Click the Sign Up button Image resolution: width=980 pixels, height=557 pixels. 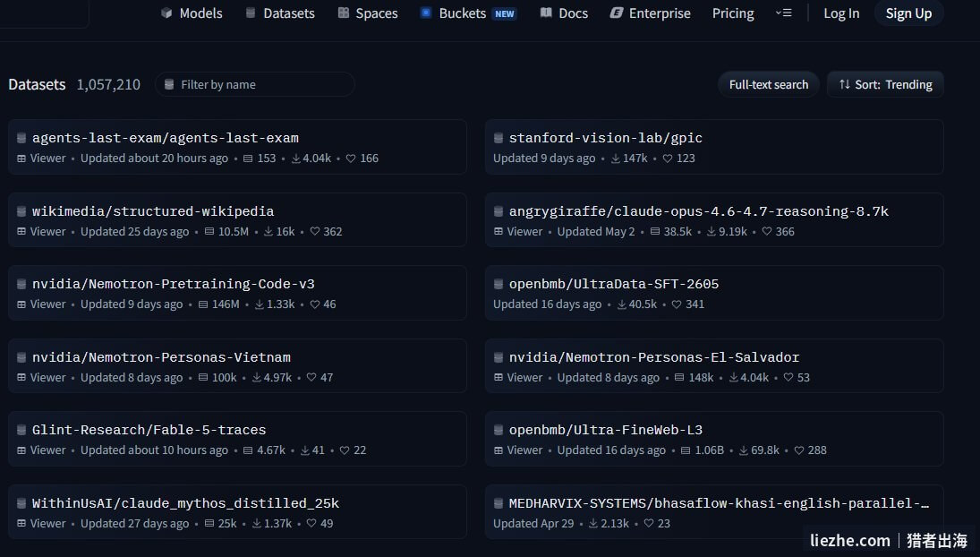tap(908, 13)
